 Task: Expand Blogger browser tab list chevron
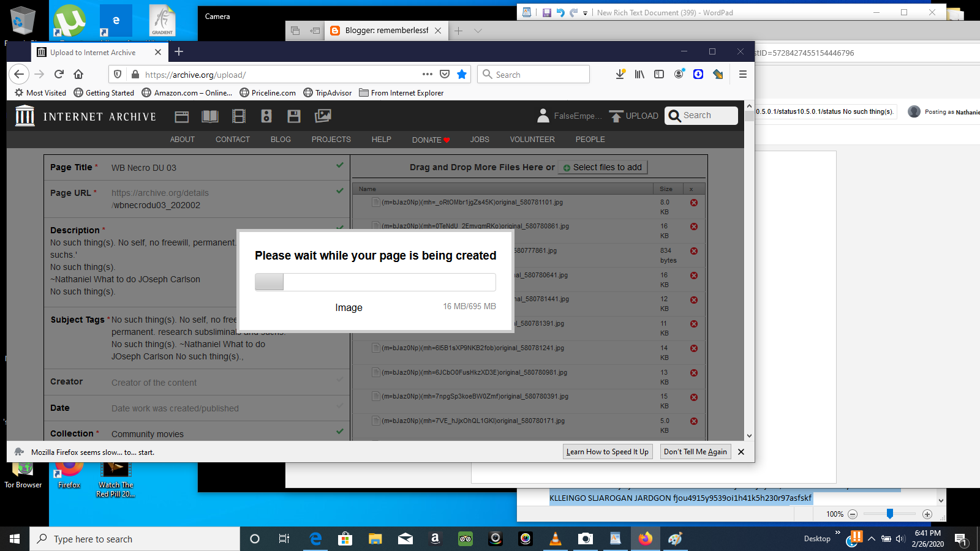pos(478,31)
